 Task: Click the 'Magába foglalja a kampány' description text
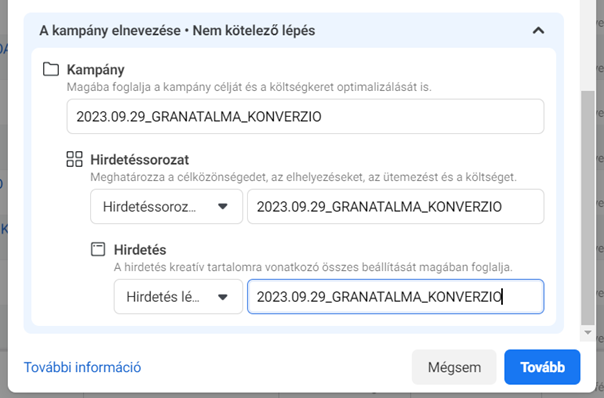point(249,87)
